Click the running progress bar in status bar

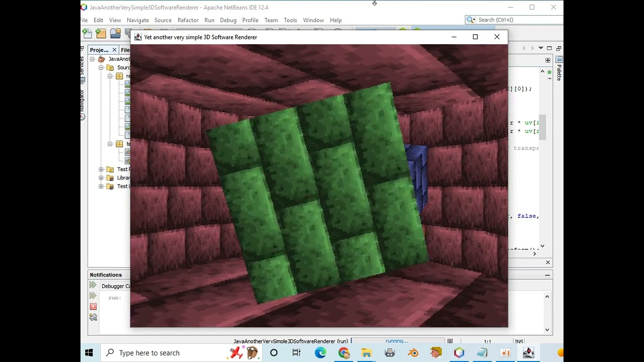[x=397, y=341]
